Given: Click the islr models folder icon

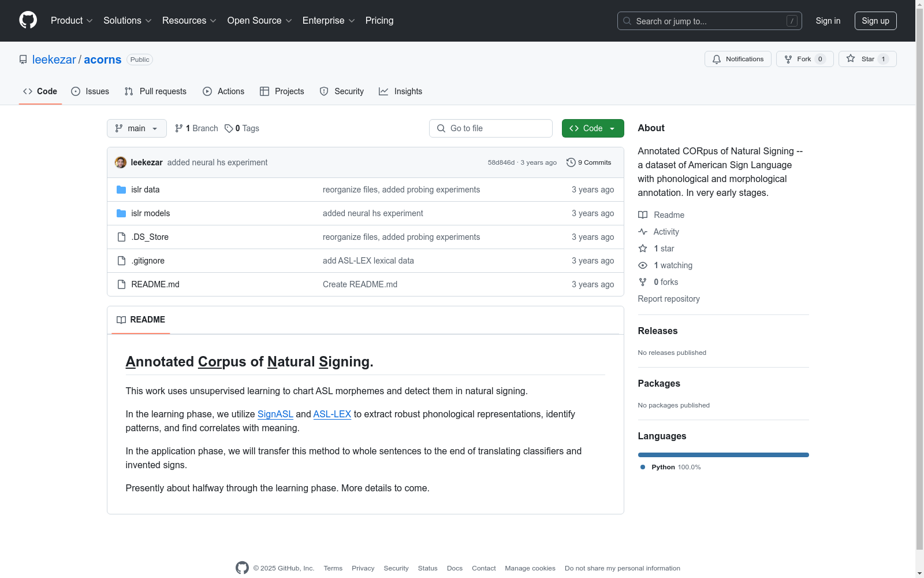Looking at the screenshot, I should point(121,213).
